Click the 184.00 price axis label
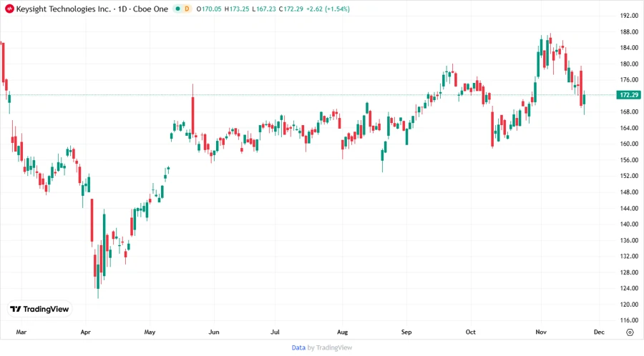The width and height of the screenshot is (644, 356). point(629,48)
